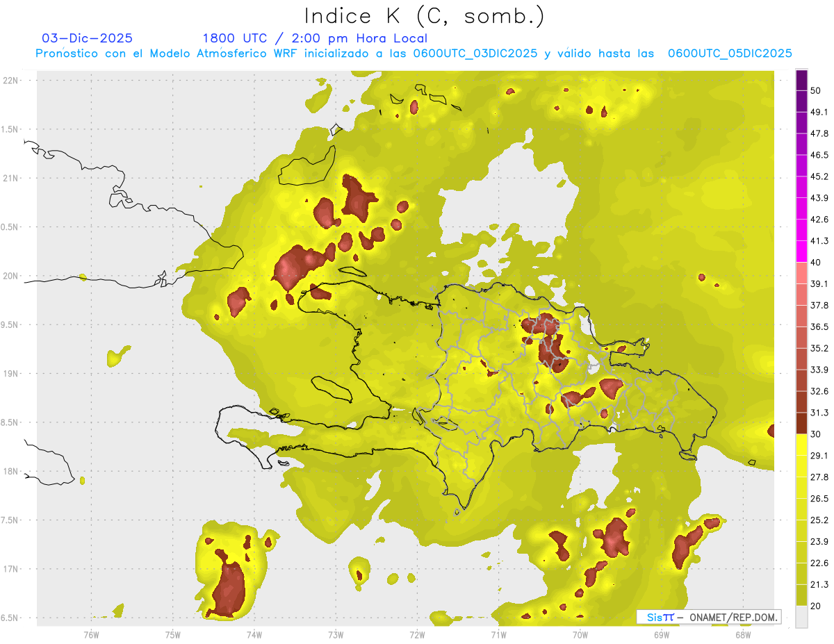834x644 pixels.
Task: Click longitude label "70W"
Action: (580, 634)
